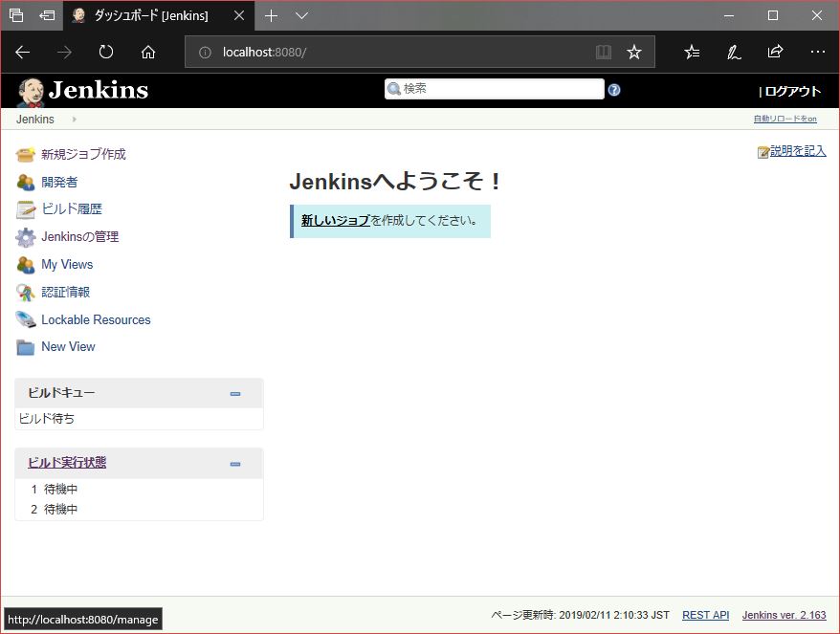Open the 認証情報 credentials keys icon
The width and height of the screenshot is (840, 634).
point(25,293)
